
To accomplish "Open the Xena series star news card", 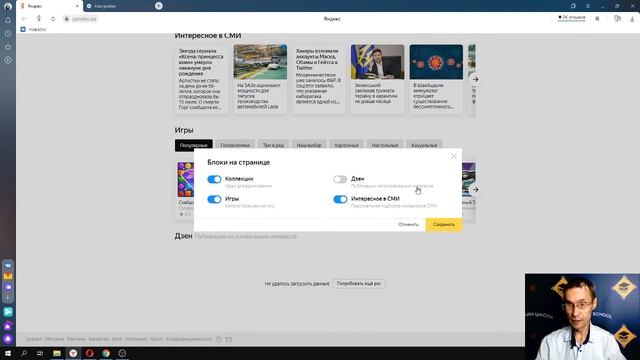I will pyautogui.click(x=201, y=78).
